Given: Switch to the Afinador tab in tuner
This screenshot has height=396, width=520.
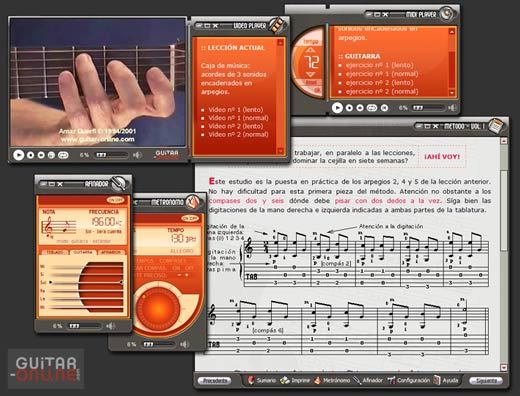Looking at the screenshot, I should [111, 252].
